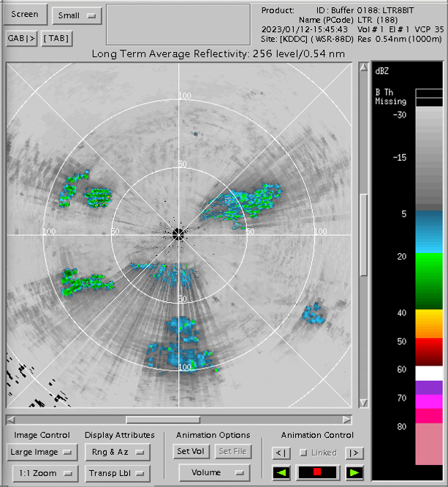Step animation forward with |> button

pyautogui.click(x=354, y=453)
